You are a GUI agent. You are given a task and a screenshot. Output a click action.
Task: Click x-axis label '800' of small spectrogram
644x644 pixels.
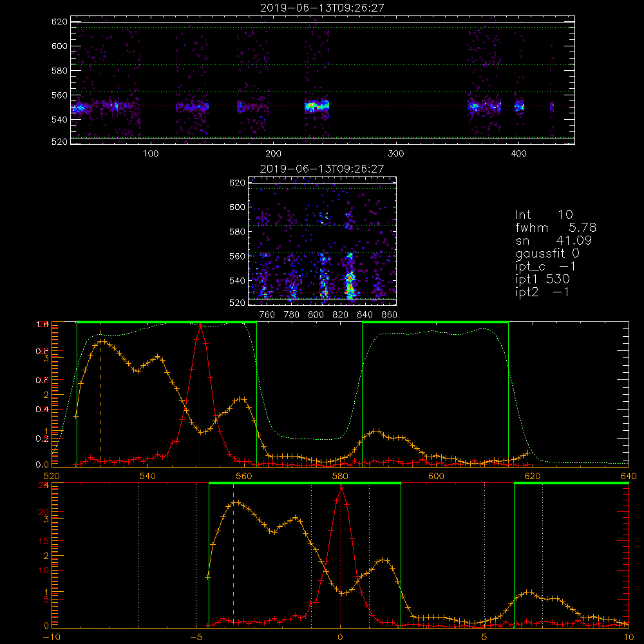[x=316, y=315]
